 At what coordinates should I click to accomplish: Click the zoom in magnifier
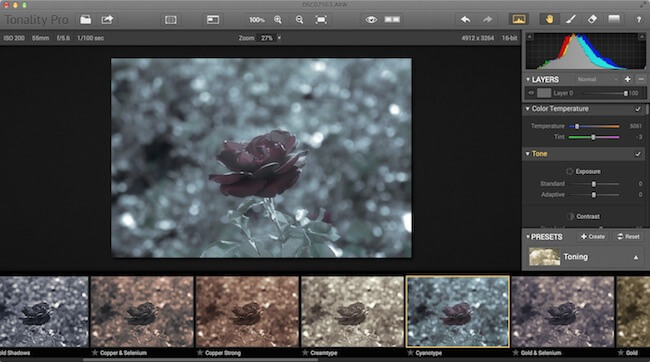pyautogui.click(x=278, y=19)
